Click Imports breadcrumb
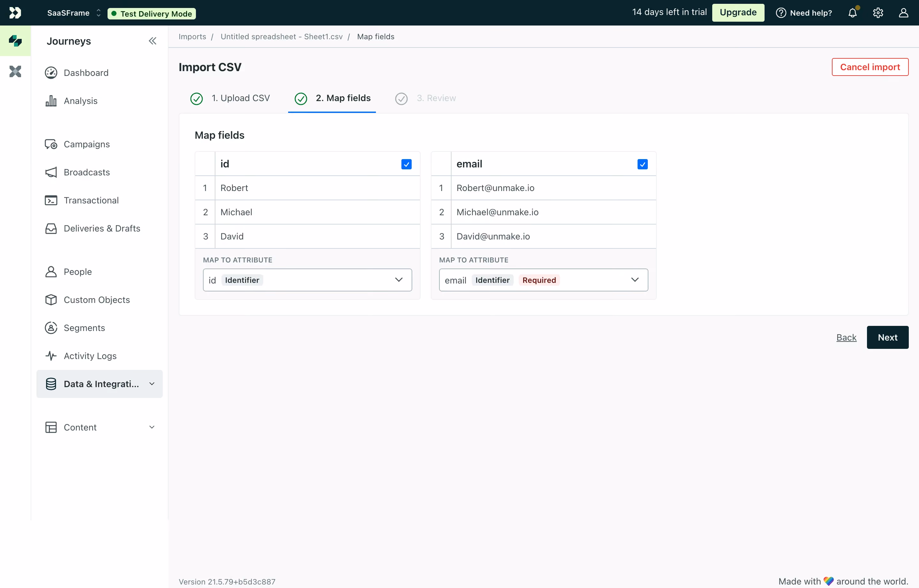The height and width of the screenshot is (588, 919). tap(192, 37)
